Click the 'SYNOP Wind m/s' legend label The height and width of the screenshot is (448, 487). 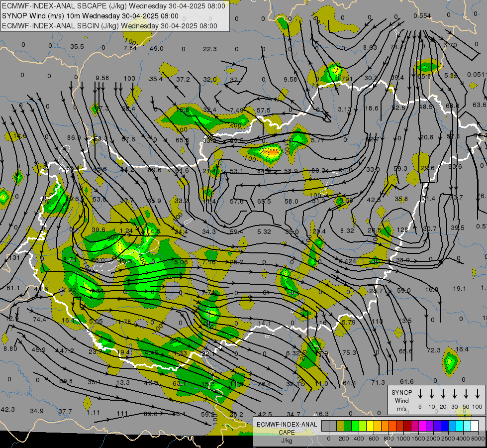point(401,400)
